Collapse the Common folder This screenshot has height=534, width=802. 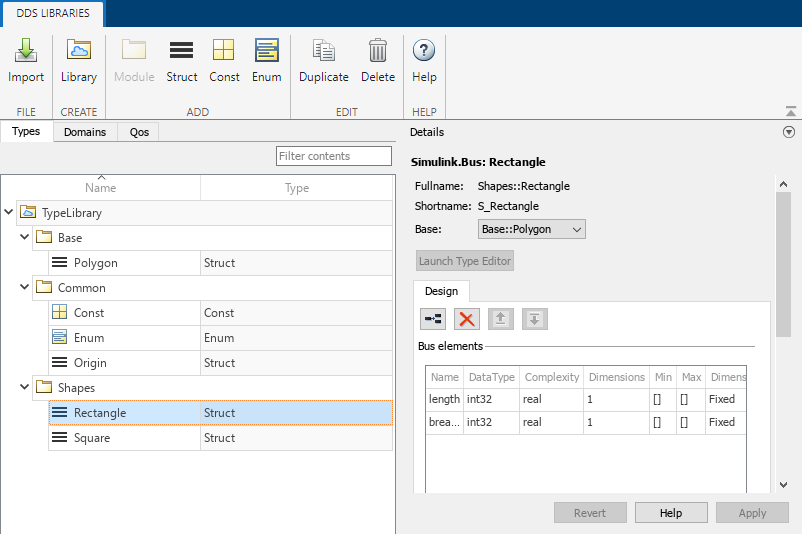[25, 288]
